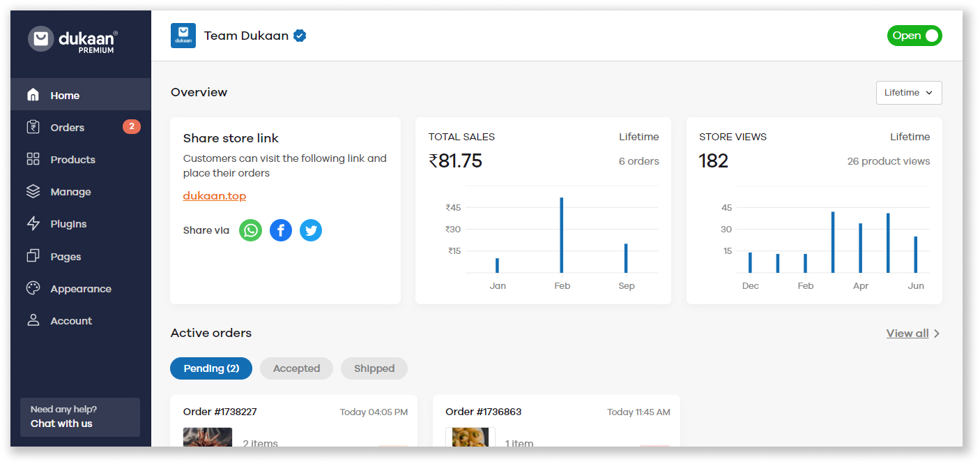Viewport: 980px width, 464px height.
Task: Click the Feb bar in Total Sales chart
Action: pyautogui.click(x=562, y=235)
